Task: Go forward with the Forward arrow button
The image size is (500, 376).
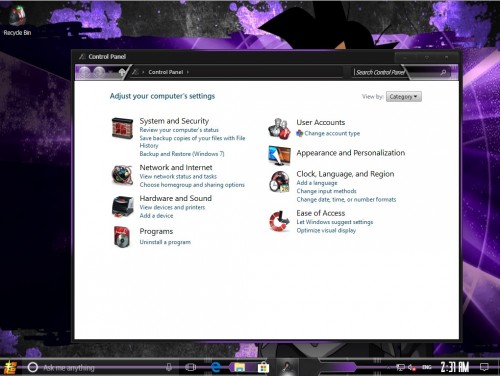Action: 99,72
